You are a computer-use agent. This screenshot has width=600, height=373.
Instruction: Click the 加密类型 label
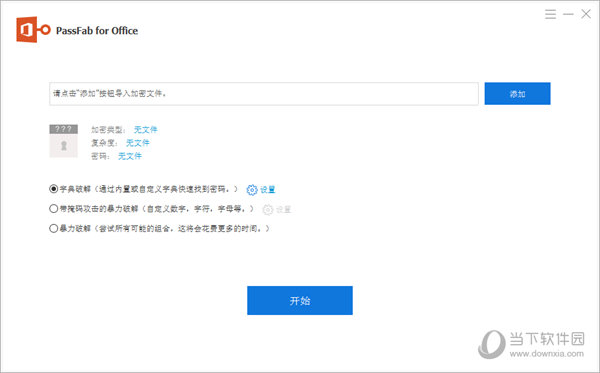[x=108, y=130]
